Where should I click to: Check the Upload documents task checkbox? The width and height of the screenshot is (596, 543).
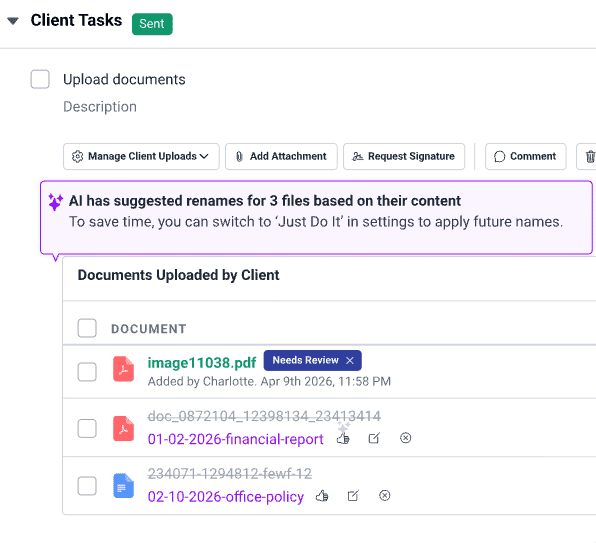(x=40, y=79)
